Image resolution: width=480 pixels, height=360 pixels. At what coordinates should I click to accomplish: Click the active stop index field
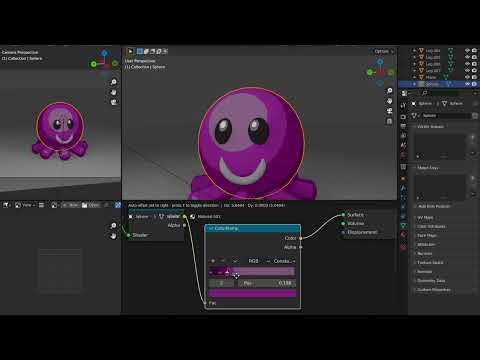[221, 283]
